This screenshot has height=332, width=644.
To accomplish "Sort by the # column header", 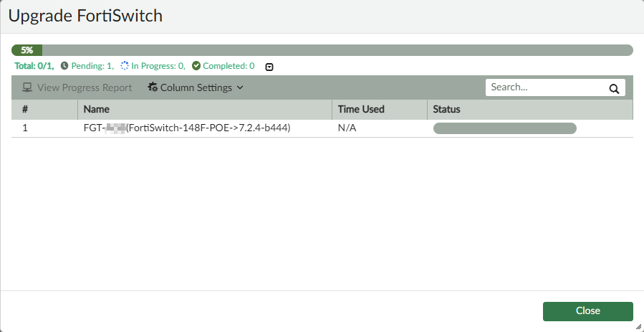I will [44, 109].
